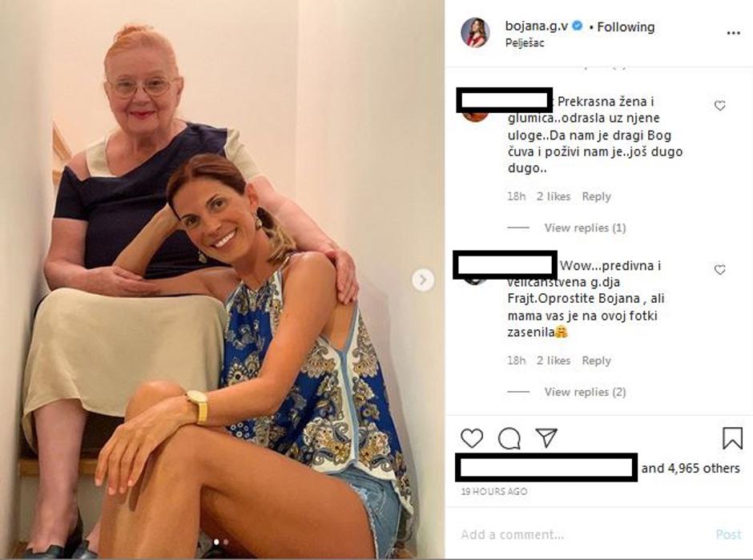
Task: Open the bojana.g.v profile avatar
Action: (475, 33)
